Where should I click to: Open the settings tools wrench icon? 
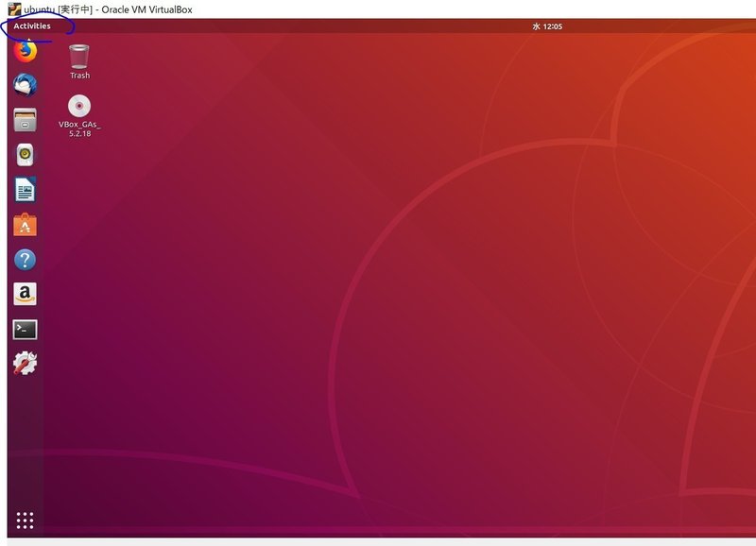26,364
